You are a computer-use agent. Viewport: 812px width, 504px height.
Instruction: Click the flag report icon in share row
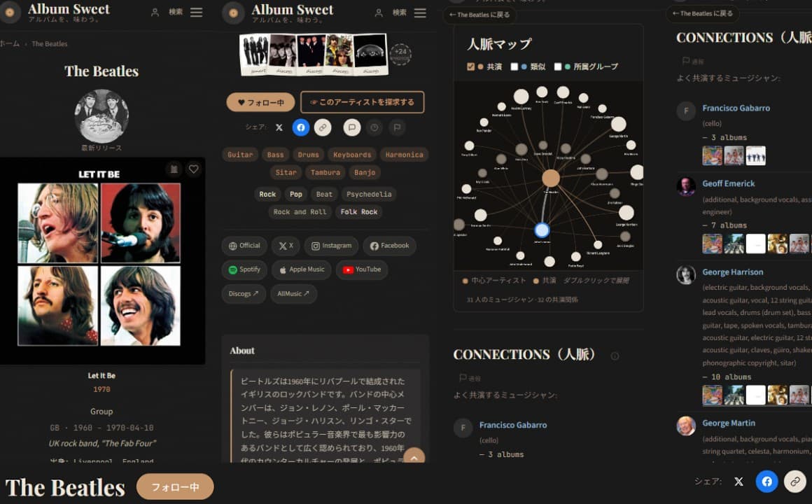click(x=397, y=127)
